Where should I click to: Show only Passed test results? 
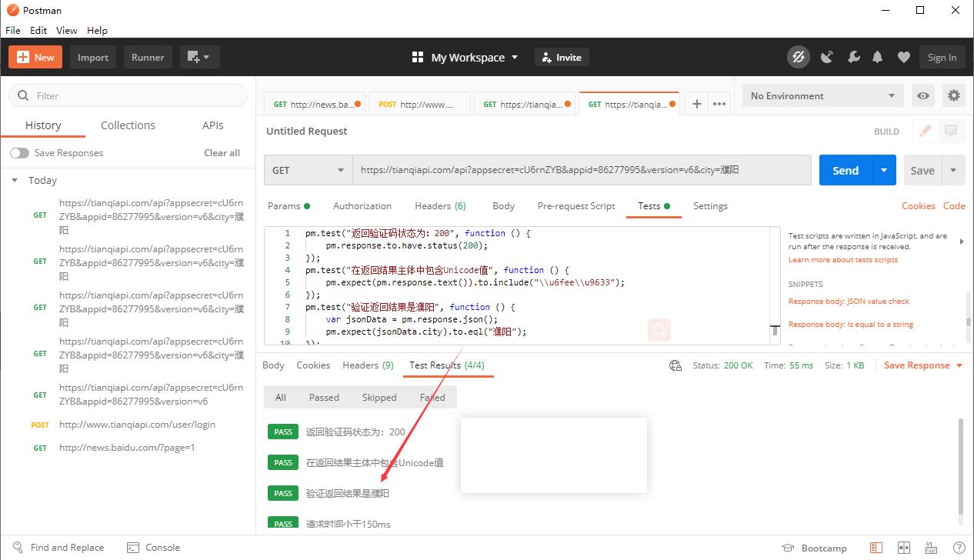pos(324,398)
